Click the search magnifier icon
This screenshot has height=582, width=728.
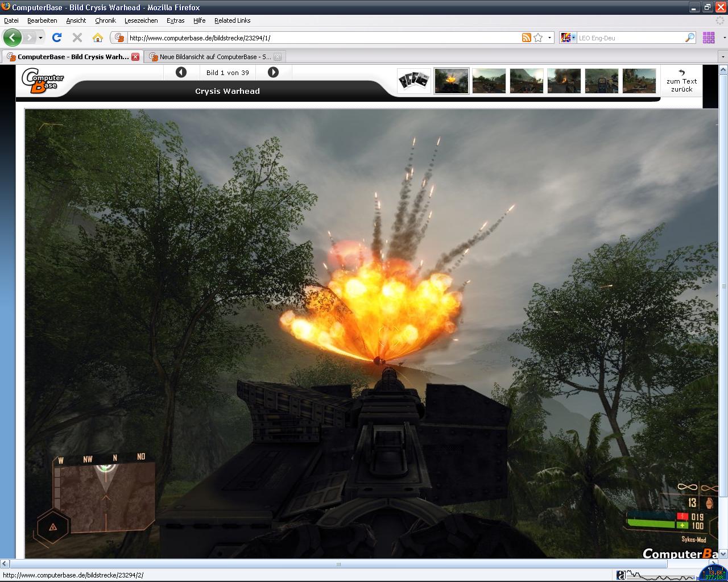tap(690, 38)
